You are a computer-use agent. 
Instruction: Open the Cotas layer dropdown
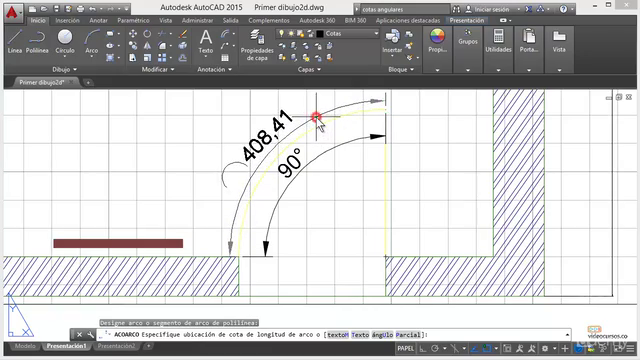point(376,33)
